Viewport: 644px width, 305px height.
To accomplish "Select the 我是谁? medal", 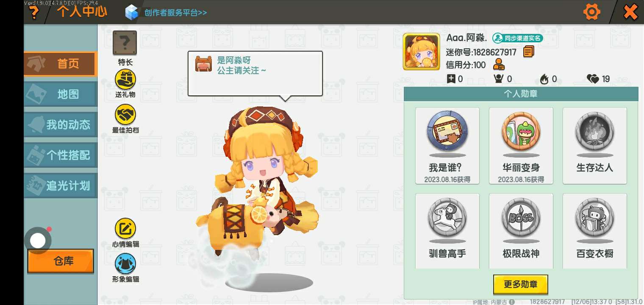I will (447, 146).
